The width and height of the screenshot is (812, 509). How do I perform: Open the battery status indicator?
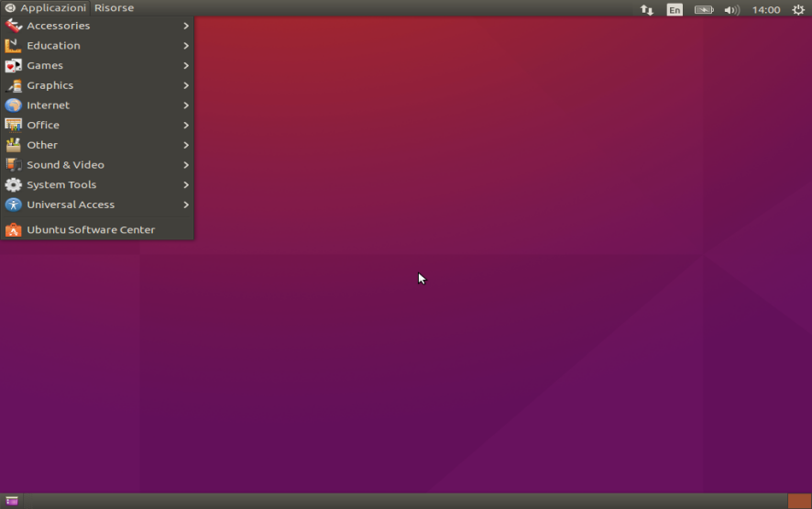[703, 9]
